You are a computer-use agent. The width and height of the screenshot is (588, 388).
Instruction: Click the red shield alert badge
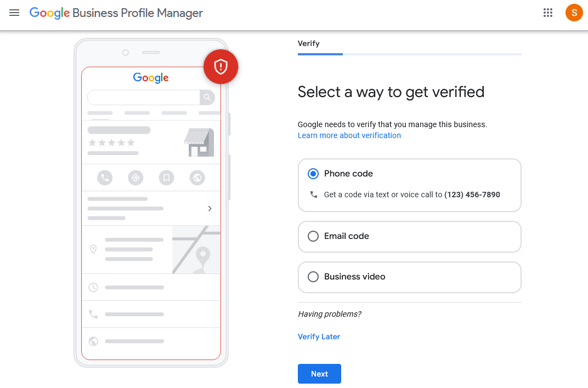coord(221,67)
